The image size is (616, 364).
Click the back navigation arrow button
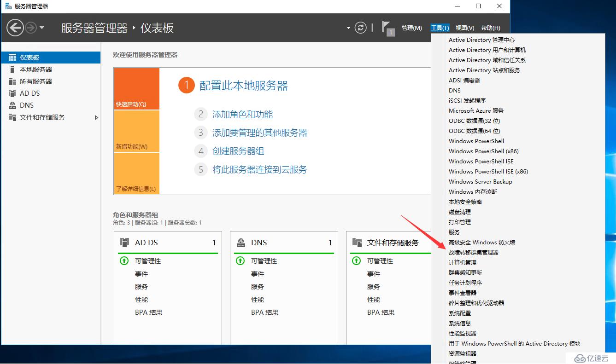[15, 28]
